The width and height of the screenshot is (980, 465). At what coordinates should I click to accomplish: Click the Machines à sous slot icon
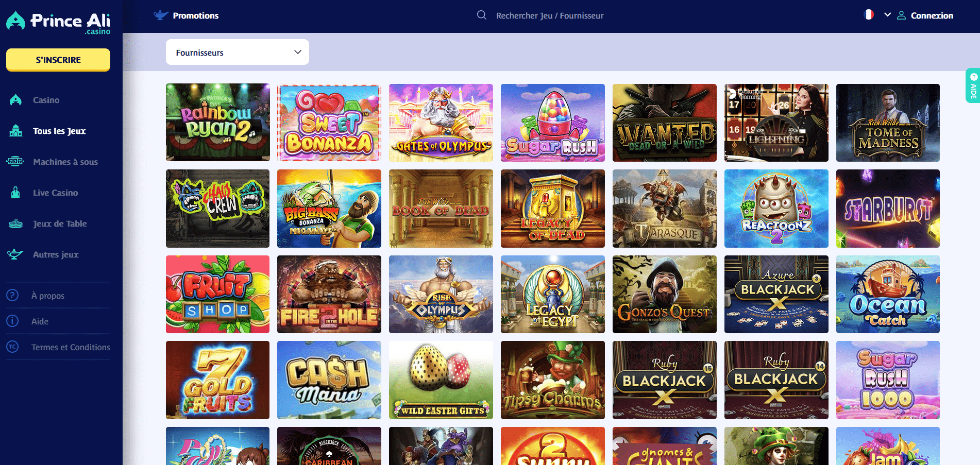[x=15, y=162]
